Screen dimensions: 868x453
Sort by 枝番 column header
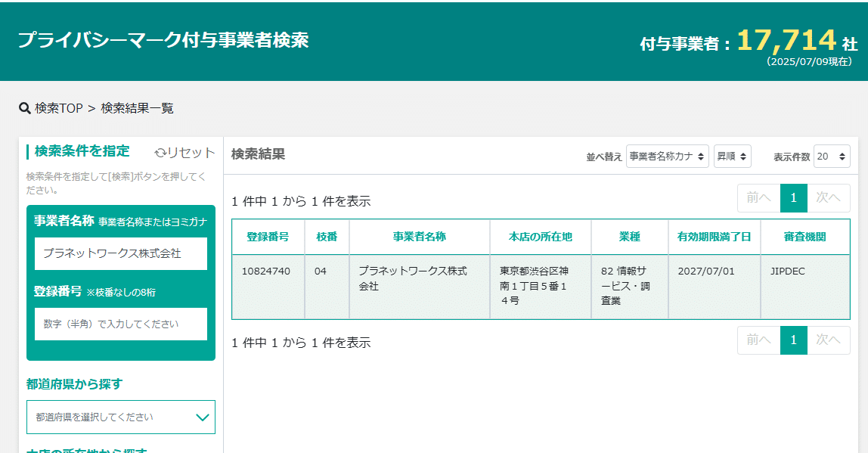tap(327, 237)
